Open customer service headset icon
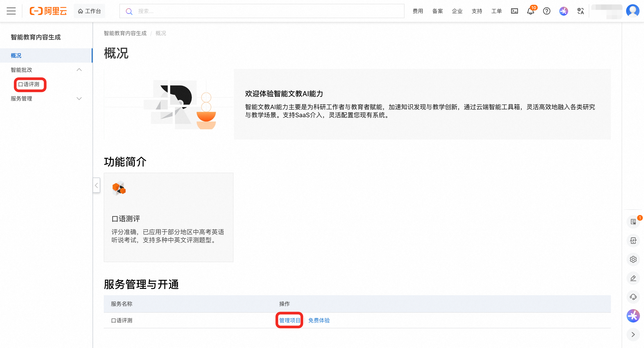Screen dimensions: 644x348 coord(633,297)
